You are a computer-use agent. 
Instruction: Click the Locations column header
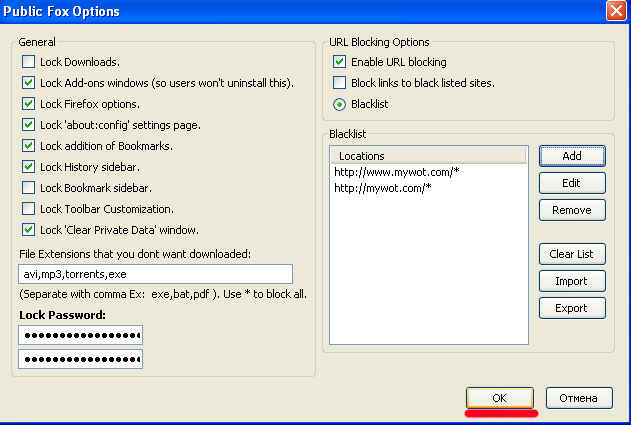(x=427, y=156)
